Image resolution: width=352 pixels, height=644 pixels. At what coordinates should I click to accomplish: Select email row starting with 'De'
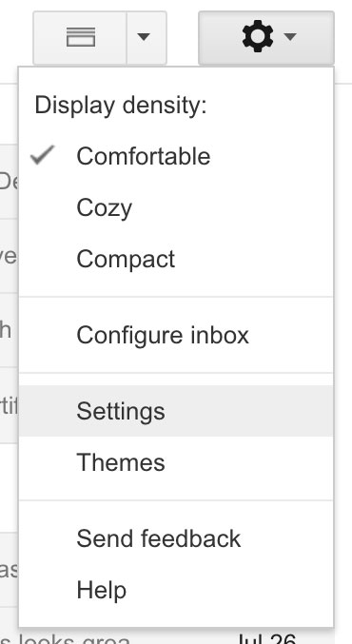pyautogui.click(x=9, y=182)
